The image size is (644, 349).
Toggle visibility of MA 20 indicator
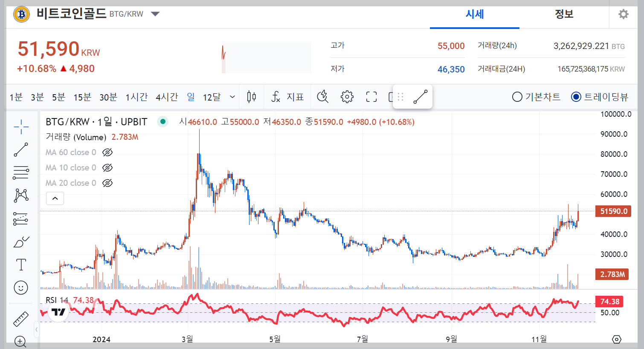coord(107,183)
